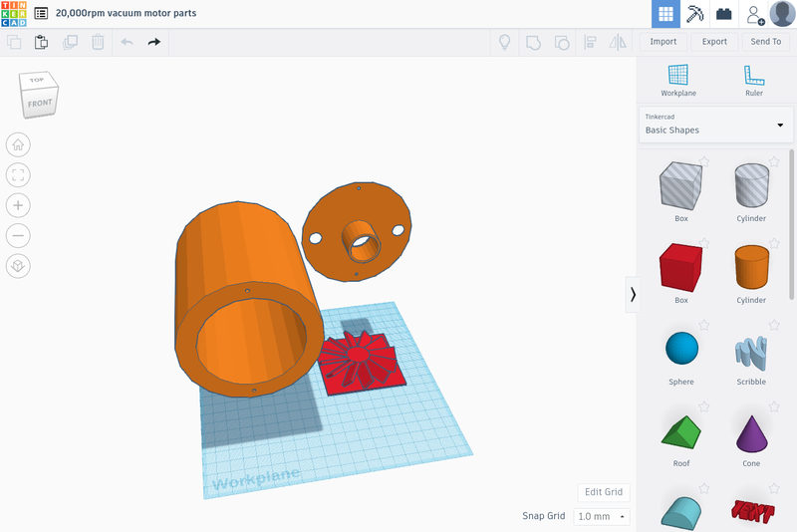Image resolution: width=797 pixels, height=532 pixels.
Task: Open the Blocks mode pickaxe icon
Action: tap(695, 14)
